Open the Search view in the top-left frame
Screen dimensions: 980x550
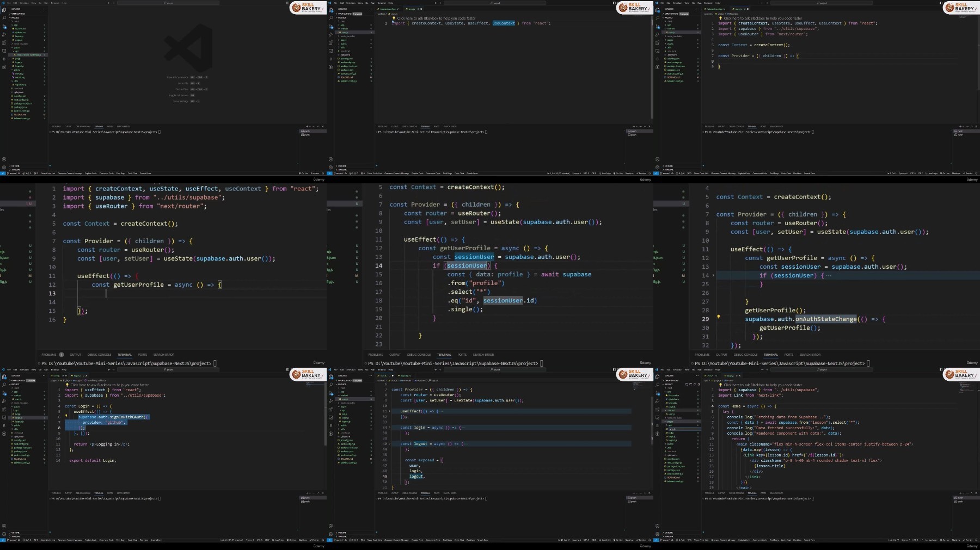click(x=4, y=18)
